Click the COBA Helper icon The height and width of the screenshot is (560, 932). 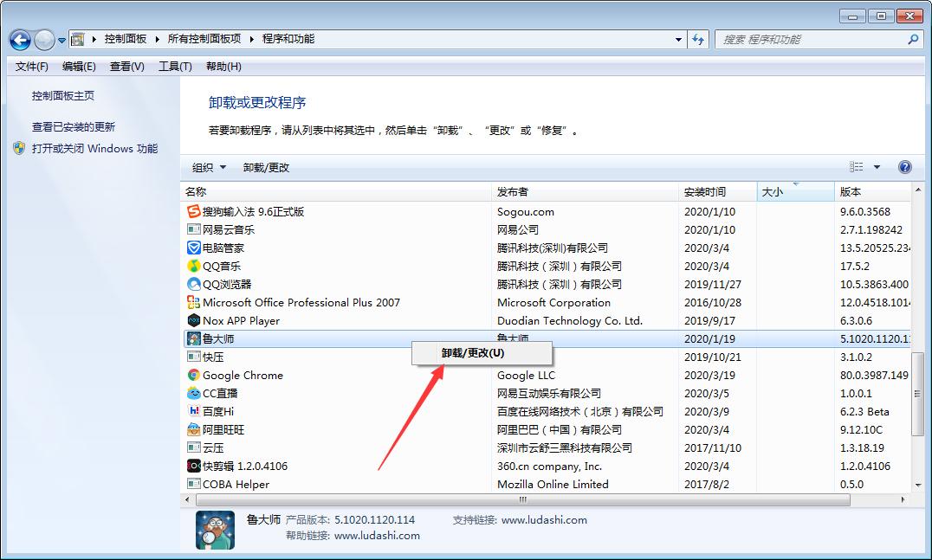(194, 484)
